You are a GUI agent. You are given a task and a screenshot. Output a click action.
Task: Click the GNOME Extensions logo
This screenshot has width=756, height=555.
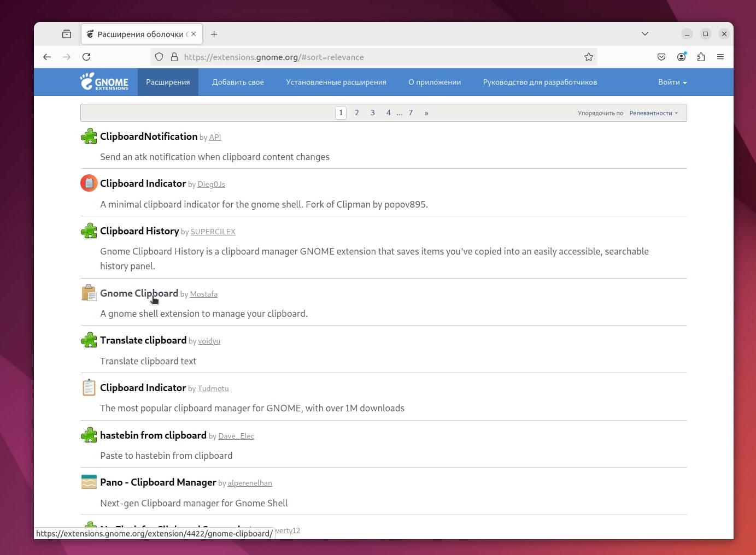pyautogui.click(x=104, y=82)
